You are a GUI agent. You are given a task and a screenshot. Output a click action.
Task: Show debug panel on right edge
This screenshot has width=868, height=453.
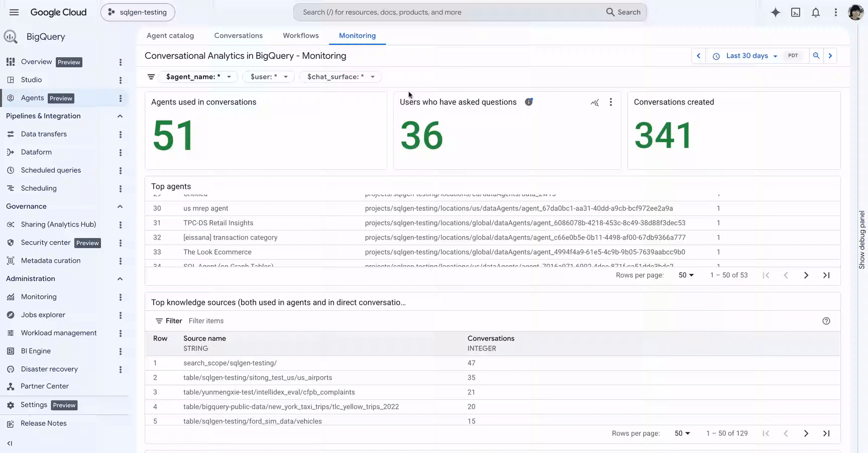coord(862,240)
